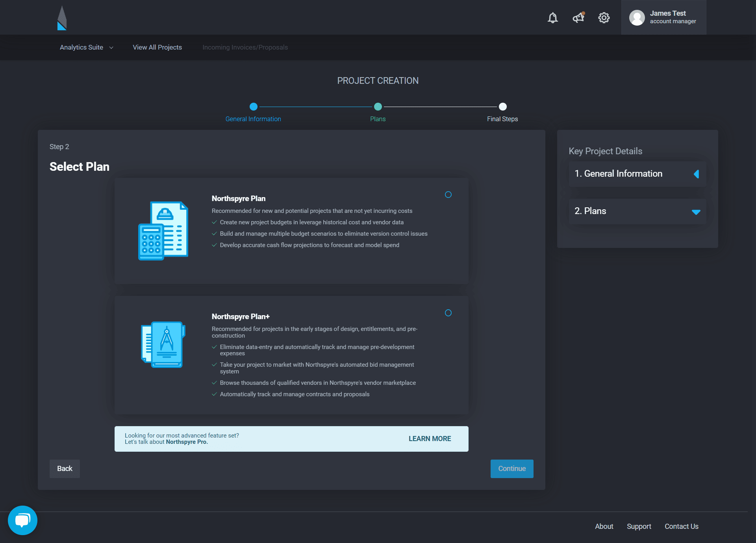Collapse the 2. Plans section arrow

click(x=696, y=212)
